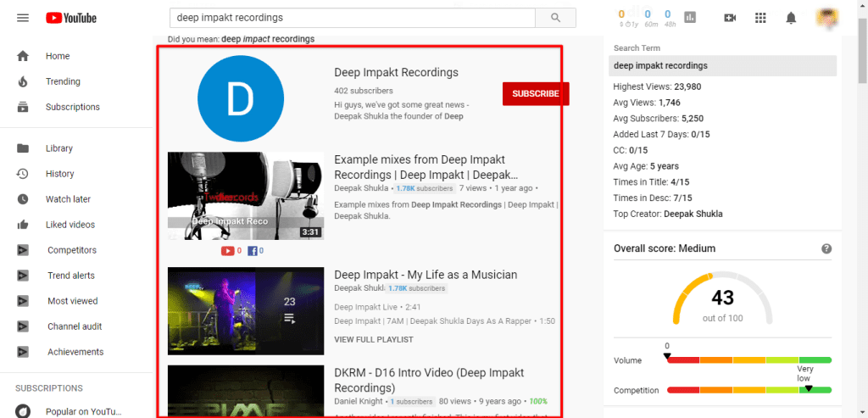Focus the search box with deep impakt recordings
868x418 pixels.
pos(353,18)
